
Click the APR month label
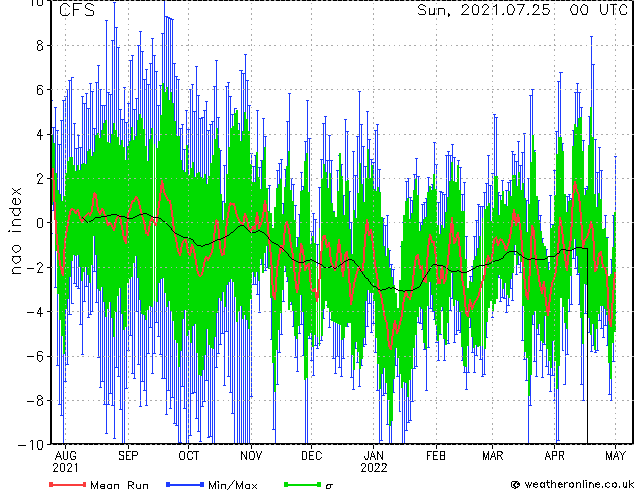click(554, 456)
